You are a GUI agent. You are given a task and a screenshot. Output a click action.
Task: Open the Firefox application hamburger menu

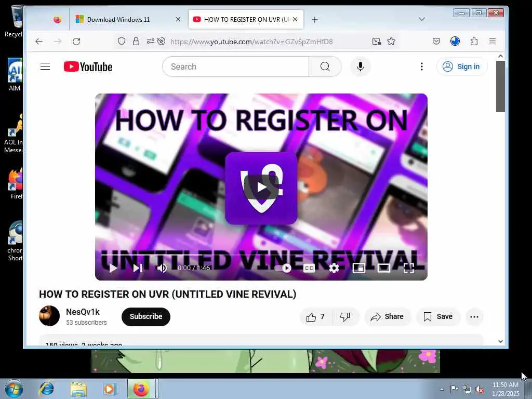click(x=493, y=42)
